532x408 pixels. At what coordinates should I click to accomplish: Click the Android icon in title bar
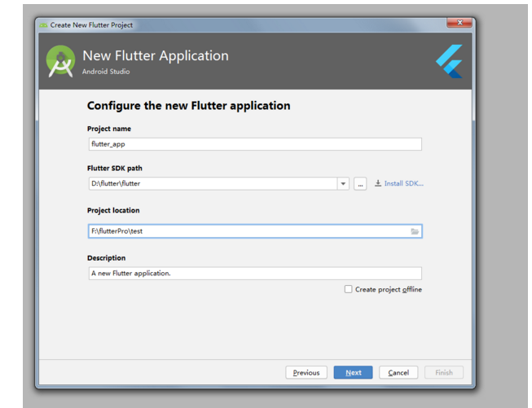click(43, 25)
